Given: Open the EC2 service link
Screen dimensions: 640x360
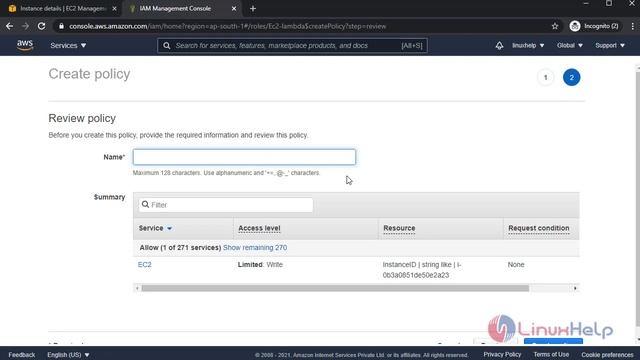Looking at the screenshot, I should pyautogui.click(x=144, y=264).
